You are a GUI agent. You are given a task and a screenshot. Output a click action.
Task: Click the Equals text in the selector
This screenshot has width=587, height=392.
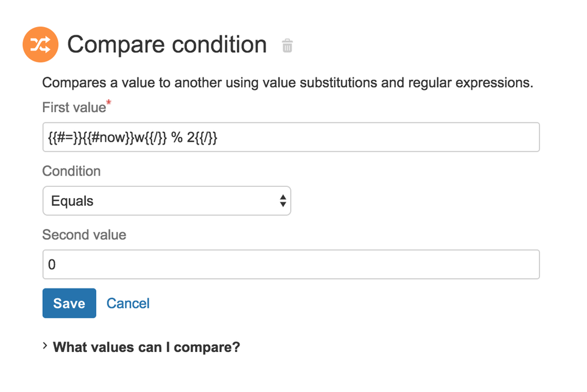(72, 201)
